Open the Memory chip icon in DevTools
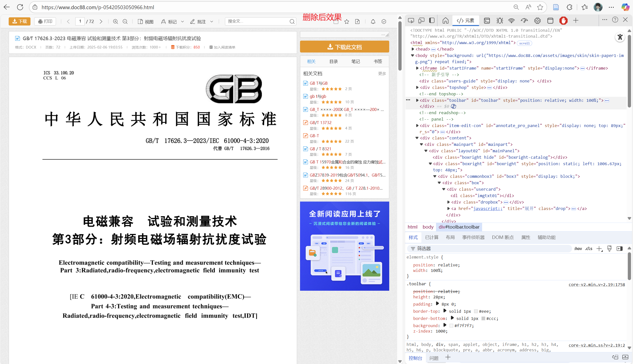The image size is (633, 364). tap(537, 21)
